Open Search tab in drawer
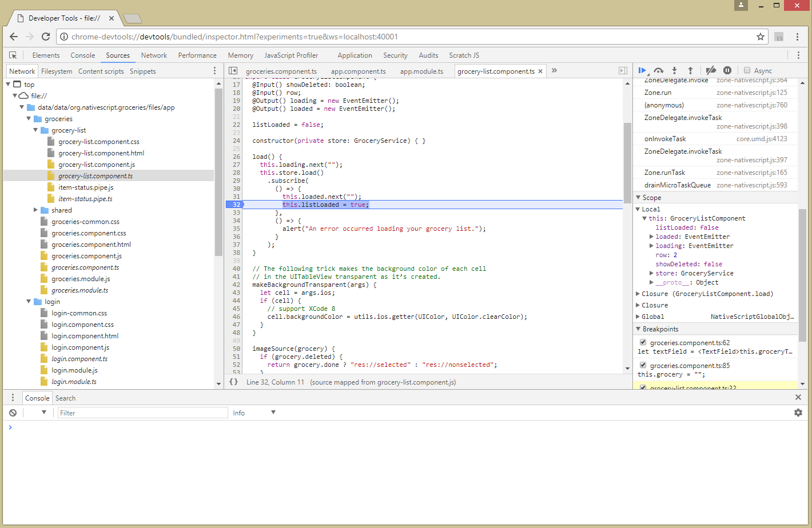 pyautogui.click(x=65, y=398)
